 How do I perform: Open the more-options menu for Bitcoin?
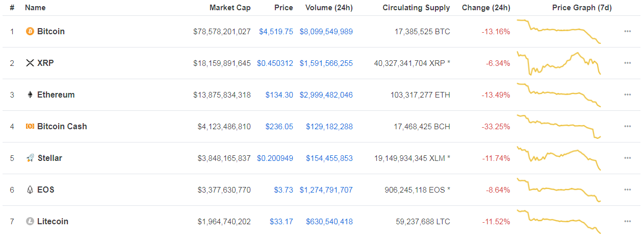tap(627, 32)
